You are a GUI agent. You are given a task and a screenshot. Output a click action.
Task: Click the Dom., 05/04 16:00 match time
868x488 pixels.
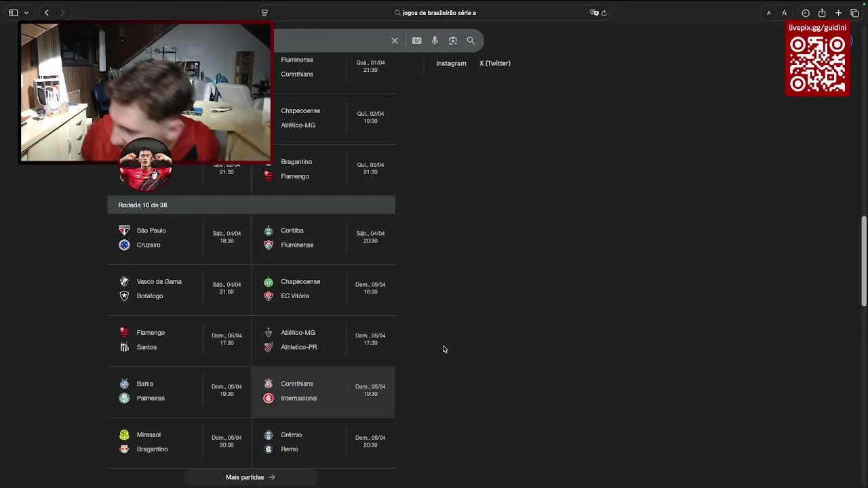(x=370, y=288)
